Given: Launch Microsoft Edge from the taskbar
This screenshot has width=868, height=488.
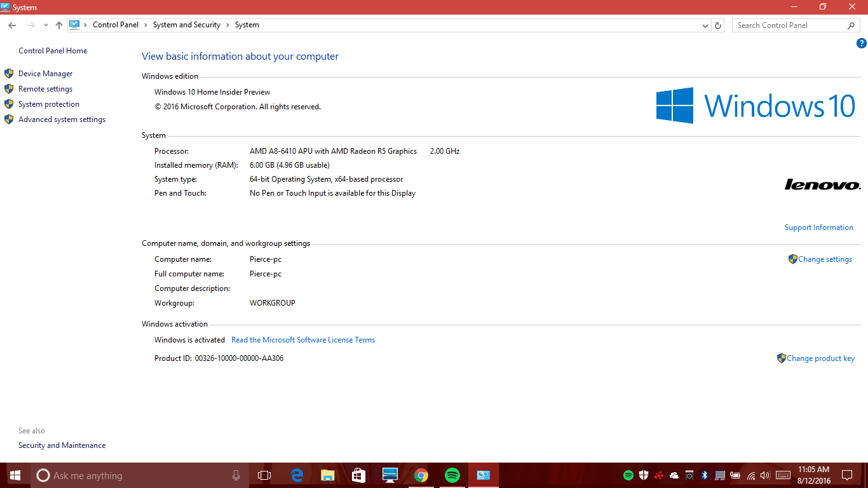Looking at the screenshot, I should pyautogui.click(x=297, y=475).
